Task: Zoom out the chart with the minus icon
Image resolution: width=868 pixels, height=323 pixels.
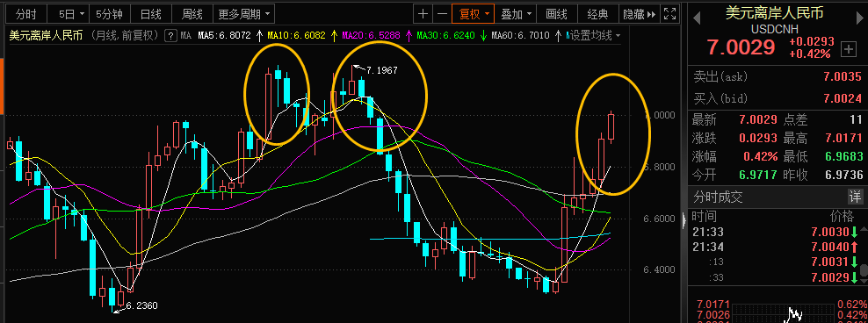Action: tap(442, 14)
